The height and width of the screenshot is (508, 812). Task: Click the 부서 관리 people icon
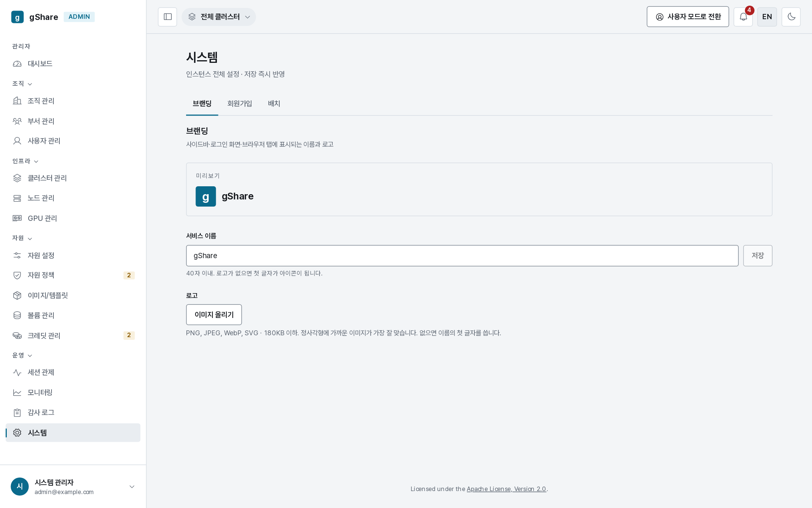click(x=17, y=121)
